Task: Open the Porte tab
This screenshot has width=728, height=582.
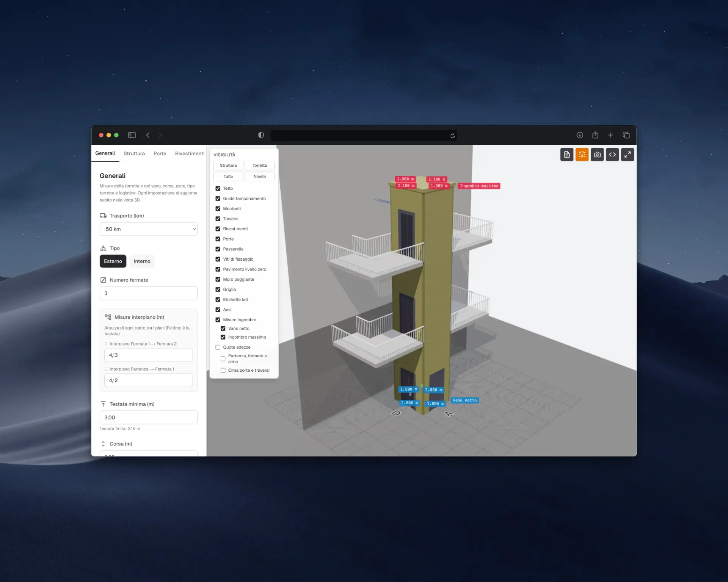Action: tap(160, 153)
